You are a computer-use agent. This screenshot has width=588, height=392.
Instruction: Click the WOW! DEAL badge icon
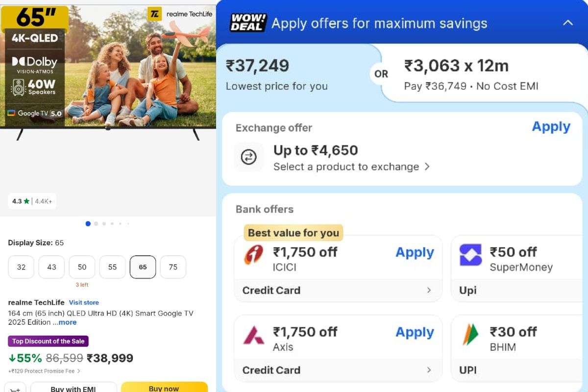tap(248, 23)
